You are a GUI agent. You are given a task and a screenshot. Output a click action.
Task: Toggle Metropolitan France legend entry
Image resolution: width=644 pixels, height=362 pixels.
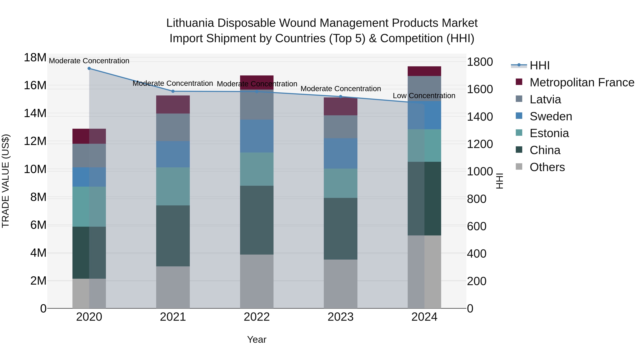(x=575, y=82)
